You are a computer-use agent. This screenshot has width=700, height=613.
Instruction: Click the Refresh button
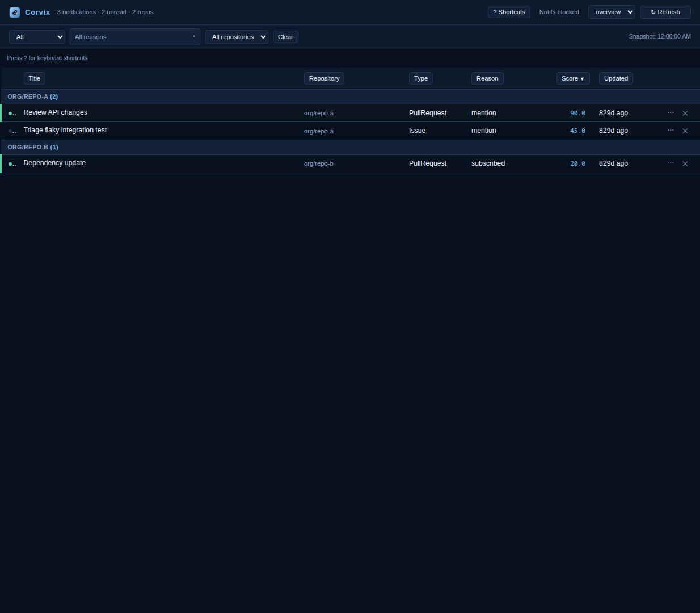click(665, 12)
